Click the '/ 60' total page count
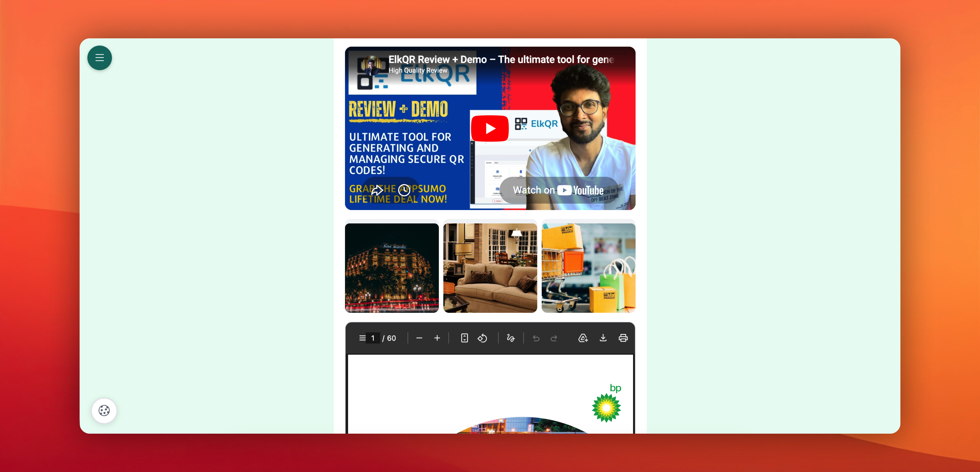Viewport: 980px width, 472px height. pyautogui.click(x=389, y=338)
